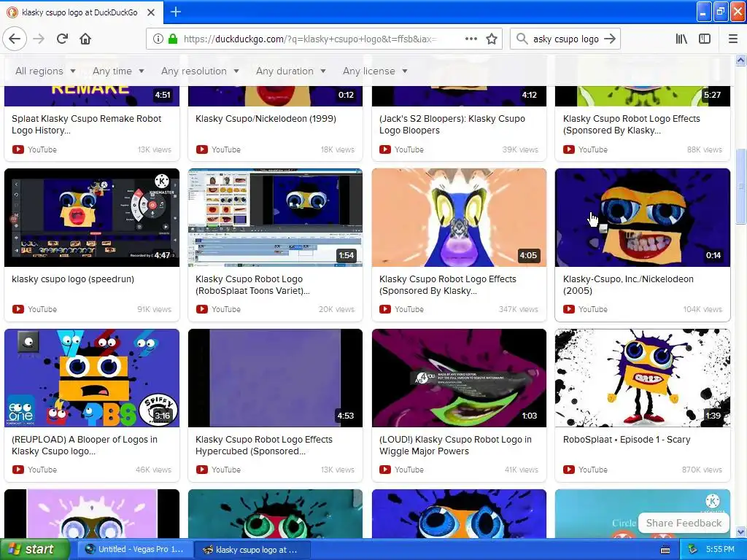Open the Library icon in the toolbar

[x=681, y=39]
